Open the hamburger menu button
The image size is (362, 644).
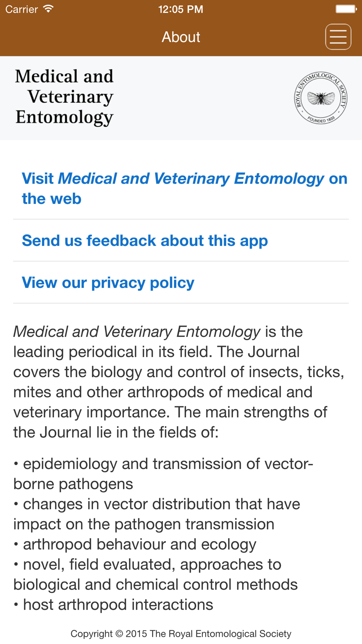click(x=338, y=37)
